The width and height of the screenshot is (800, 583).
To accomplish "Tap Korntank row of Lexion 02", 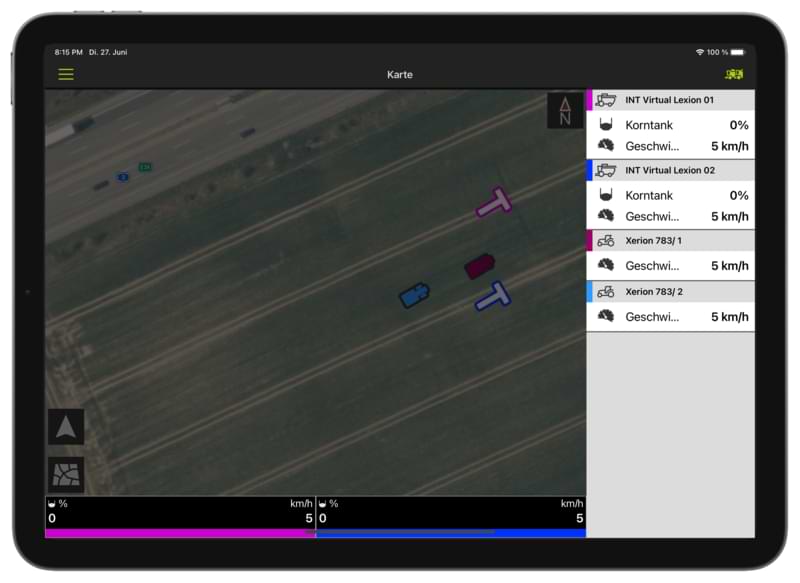I will pos(670,195).
